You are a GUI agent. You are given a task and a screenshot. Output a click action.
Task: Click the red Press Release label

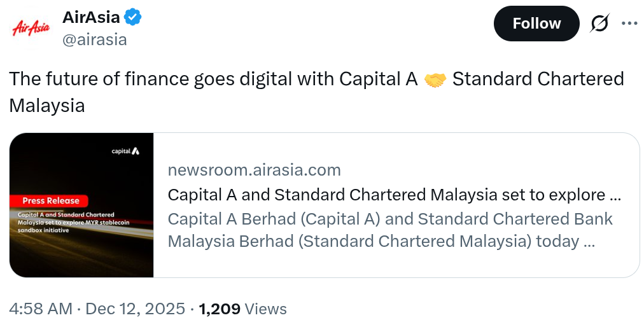(51, 200)
